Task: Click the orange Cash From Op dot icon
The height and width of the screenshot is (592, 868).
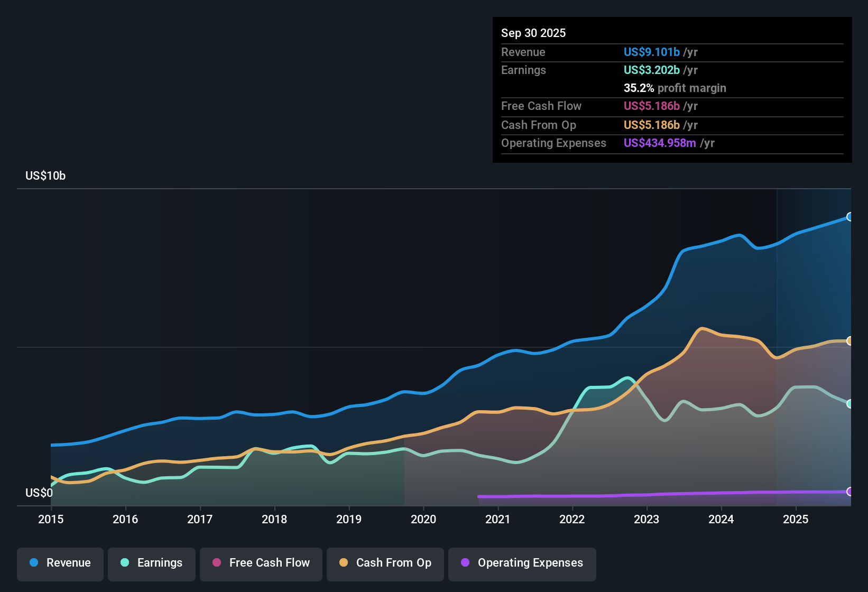Action: coord(344,563)
